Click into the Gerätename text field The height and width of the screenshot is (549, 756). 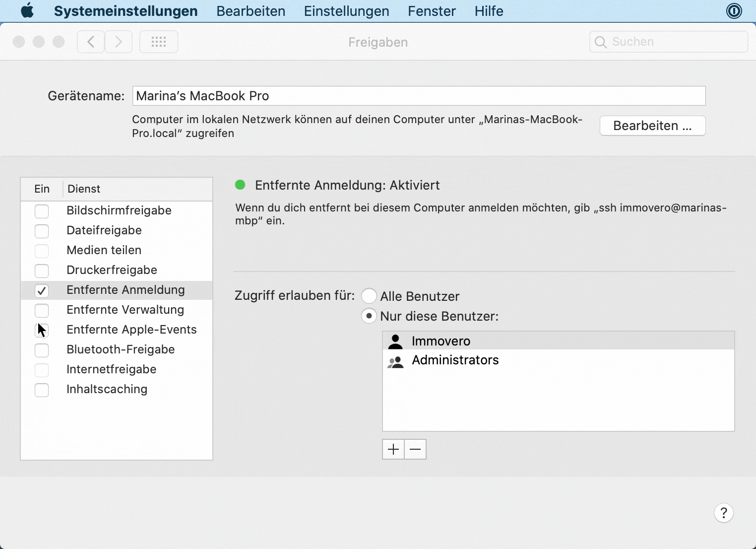[419, 96]
